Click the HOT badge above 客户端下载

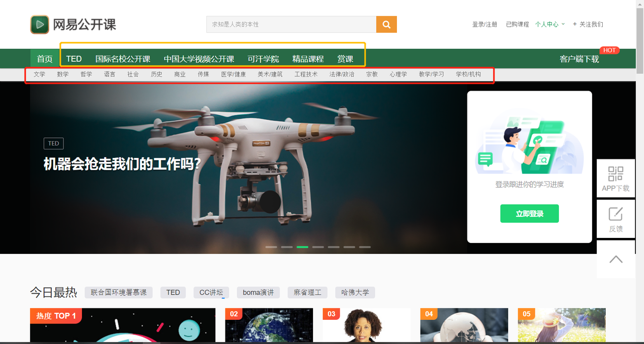pos(609,50)
